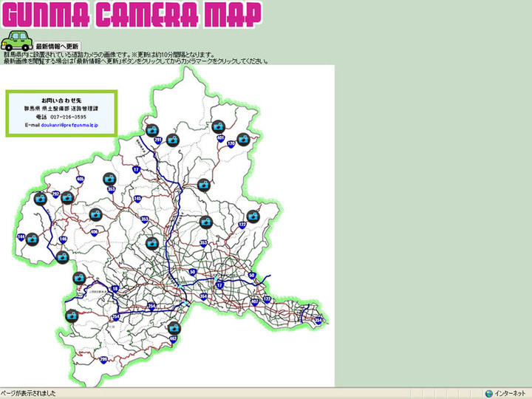Click the GUNMA CAMERA MAP title logo
532x399 pixels.
coord(132,14)
